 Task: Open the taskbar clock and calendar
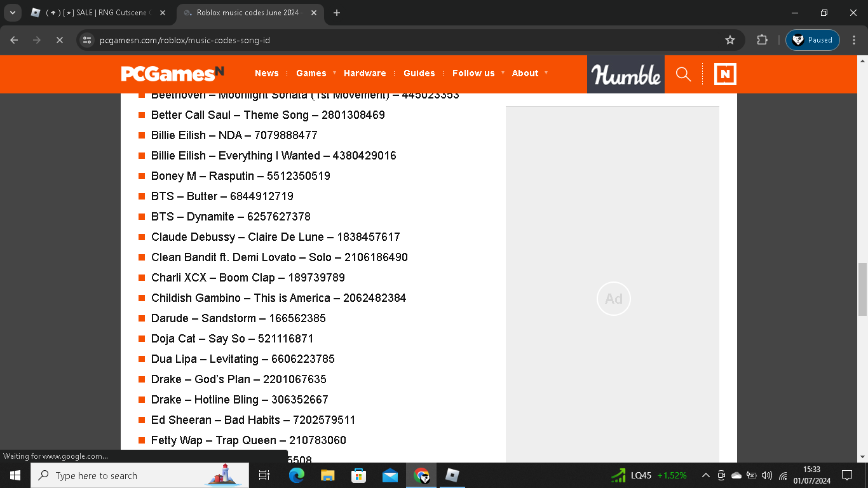point(812,475)
